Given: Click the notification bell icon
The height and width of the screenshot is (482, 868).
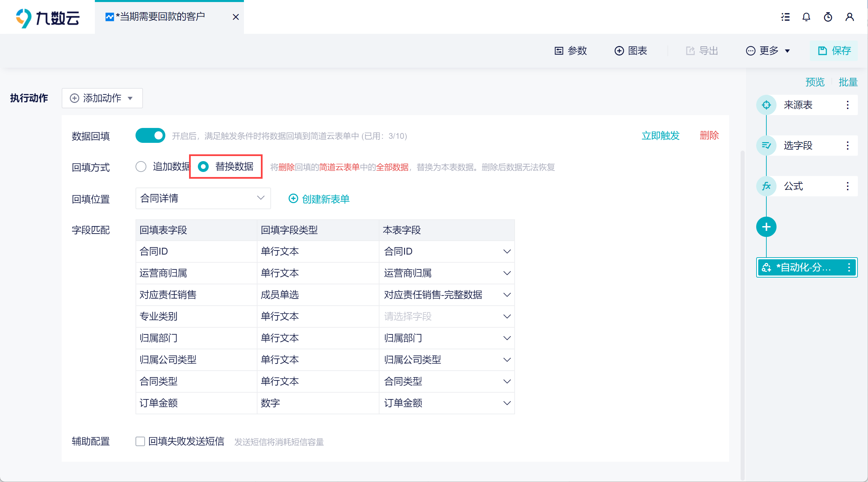Looking at the screenshot, I should tap(806, 17).
